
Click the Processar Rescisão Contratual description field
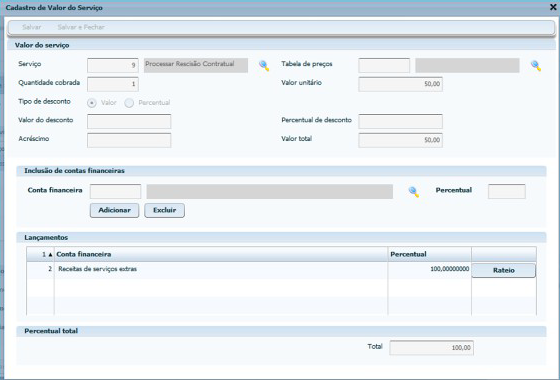point(196,66)
